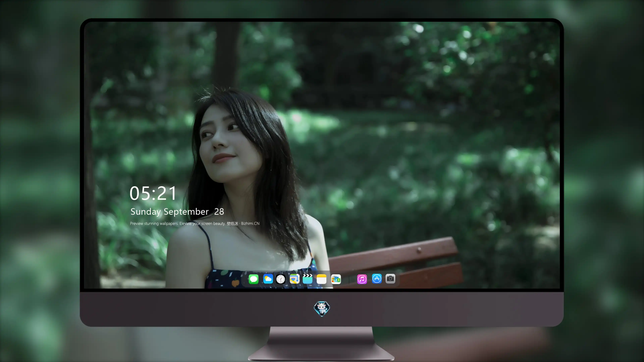
Task: Launch iTunes Store from the dock
Action: pos(362,279)
